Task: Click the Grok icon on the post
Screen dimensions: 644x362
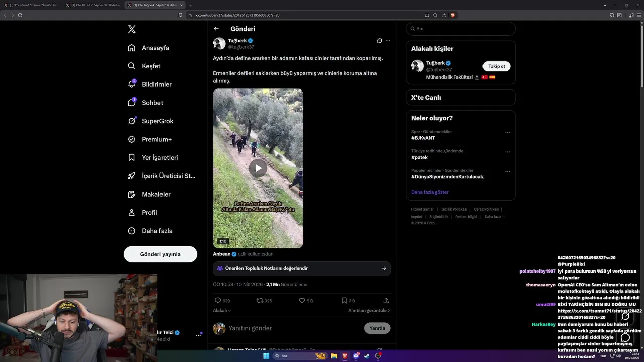Action: point(380,41)
